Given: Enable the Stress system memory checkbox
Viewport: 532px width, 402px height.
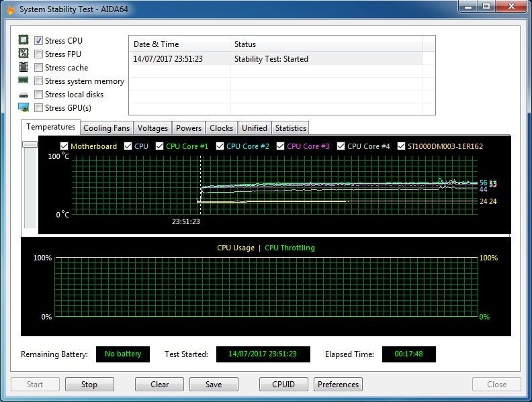Looking at the screenshot, I should (39, 81).
